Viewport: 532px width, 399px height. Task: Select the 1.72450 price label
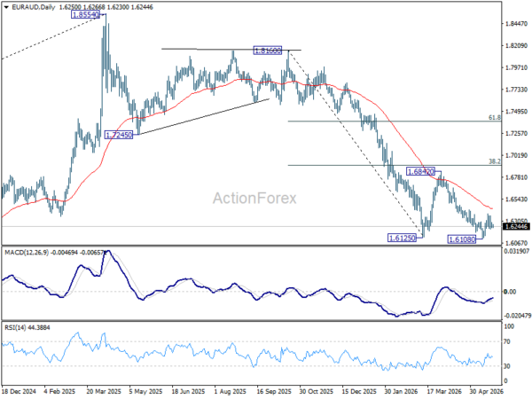(x=119, y=135)
